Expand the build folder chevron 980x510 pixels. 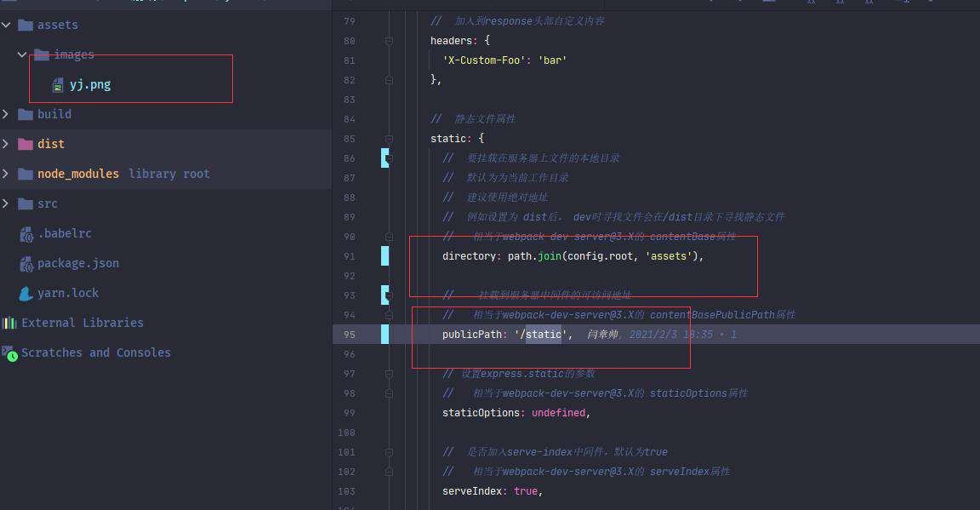pyautogui.click(x=6, y=114)
